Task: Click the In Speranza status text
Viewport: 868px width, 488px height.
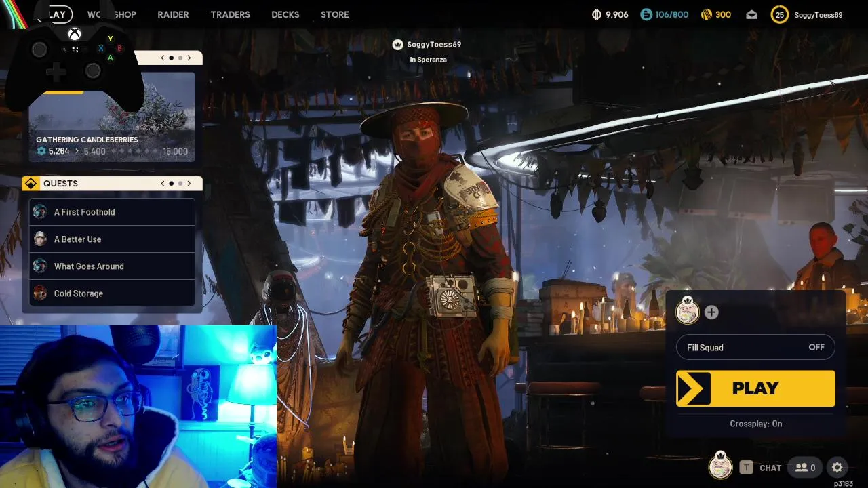Action: [x=428, y=60]
